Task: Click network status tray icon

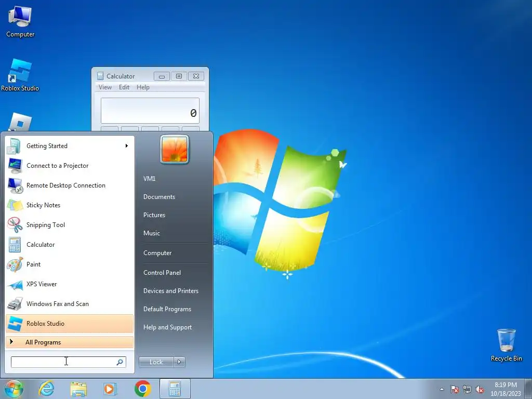Action: 467,389
